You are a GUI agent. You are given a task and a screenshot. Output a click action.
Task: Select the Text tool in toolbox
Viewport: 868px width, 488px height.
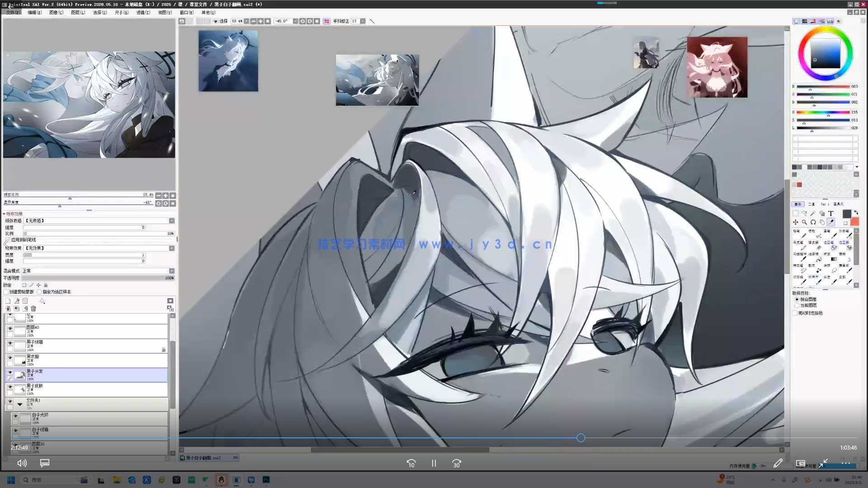click(x=831, y=214)
